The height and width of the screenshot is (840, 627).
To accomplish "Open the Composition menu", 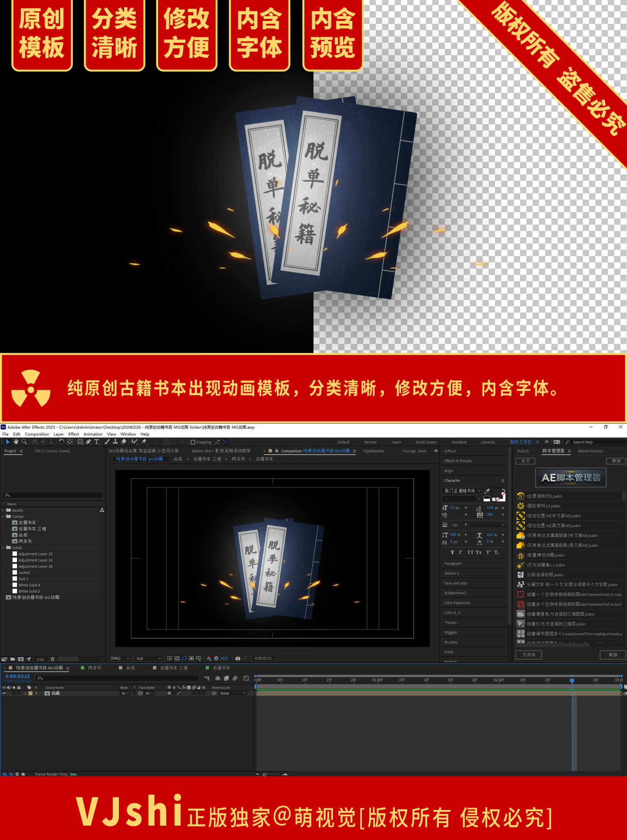I will point(37,434).
